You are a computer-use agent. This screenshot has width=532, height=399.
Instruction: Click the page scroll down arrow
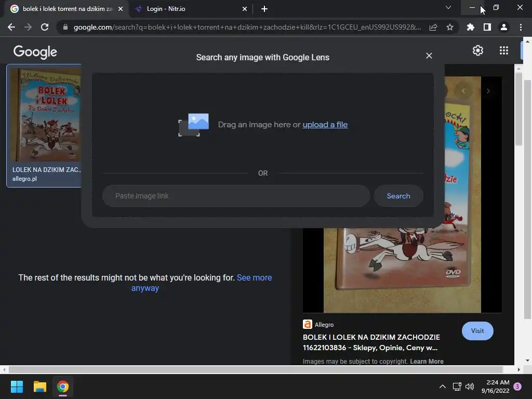(x=527, y=361)
